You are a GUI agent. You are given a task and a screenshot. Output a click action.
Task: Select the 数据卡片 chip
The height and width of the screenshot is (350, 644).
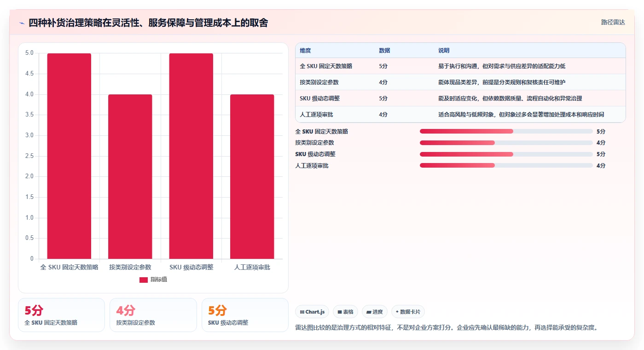point(408,312)
